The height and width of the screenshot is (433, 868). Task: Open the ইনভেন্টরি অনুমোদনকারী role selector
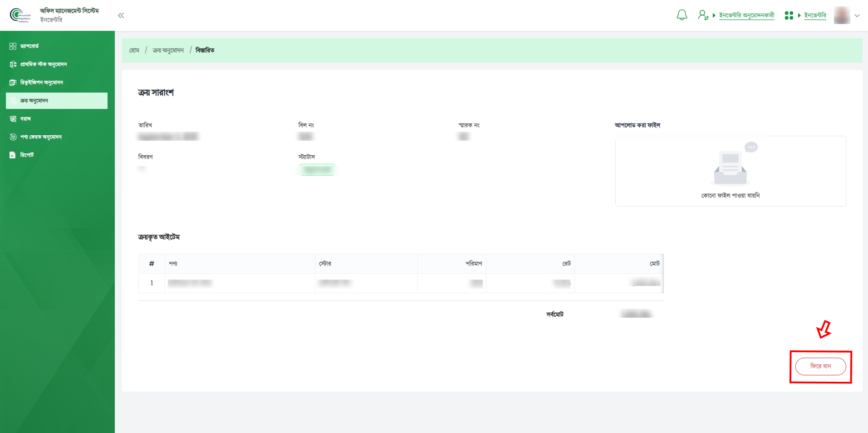(x=746, y=15)
